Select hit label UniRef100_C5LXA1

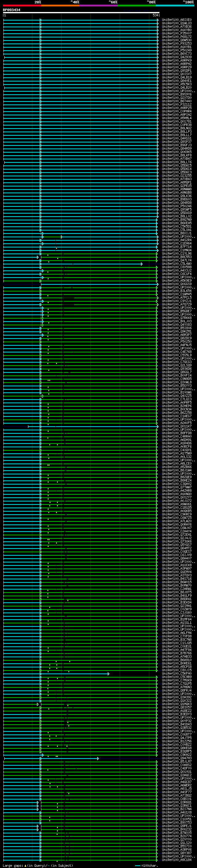[x=177, y=230]
